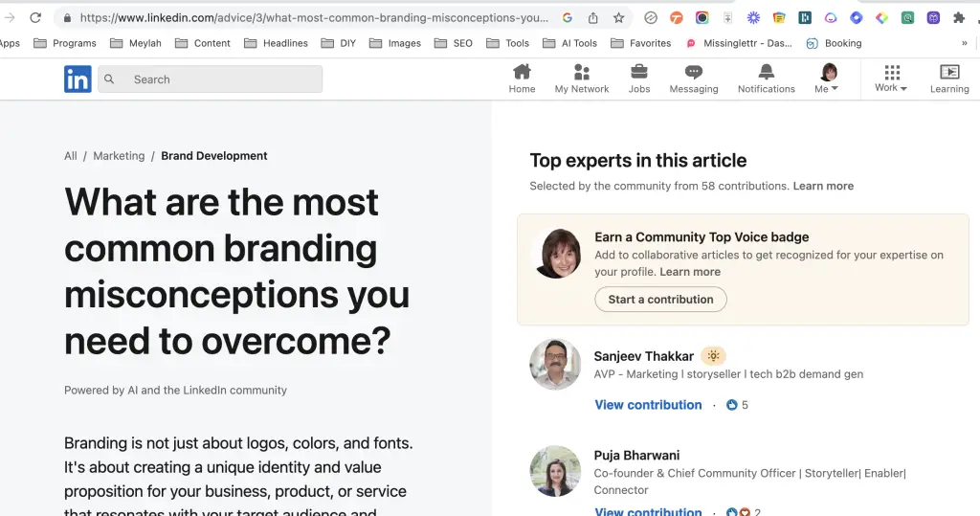Share this page from address bar
Screen dimensions: 980x516
[x=593, y=17]
